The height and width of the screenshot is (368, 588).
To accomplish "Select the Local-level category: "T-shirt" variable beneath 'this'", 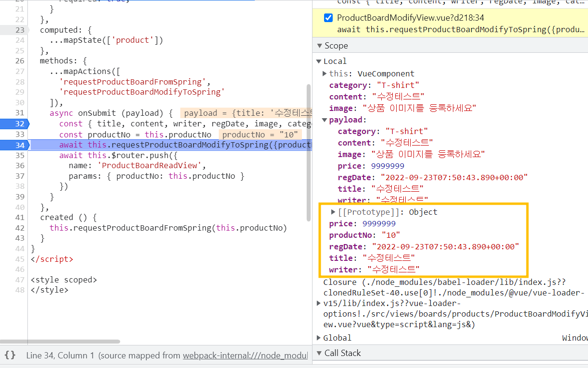I will pos(374,85).
